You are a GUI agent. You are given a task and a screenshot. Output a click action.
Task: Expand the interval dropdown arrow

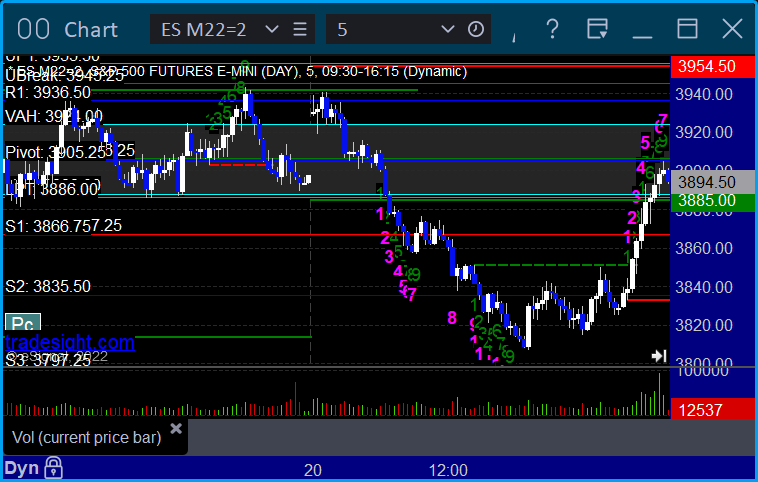pos(448,29)
